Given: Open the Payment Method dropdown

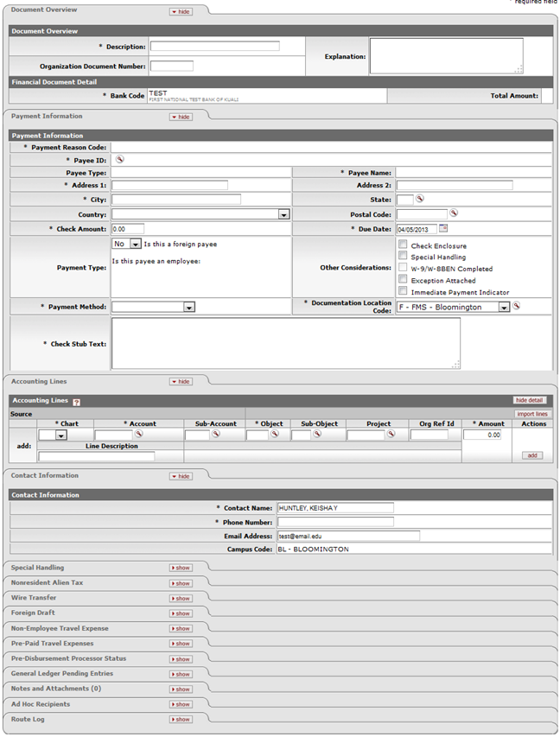Looking at the screenshot, I should point(153,307).
